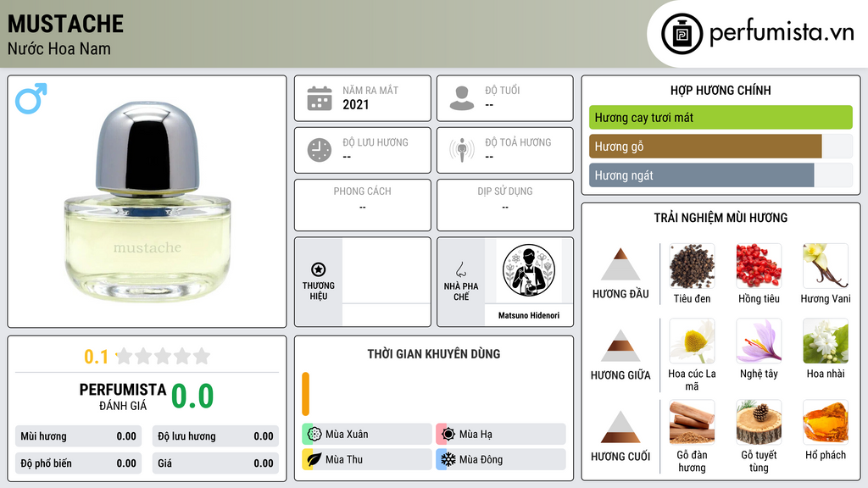Click the Mùa Xuân flower icon
The width and height of the screenshot is (868, 488).
click(x=314, y=434)
